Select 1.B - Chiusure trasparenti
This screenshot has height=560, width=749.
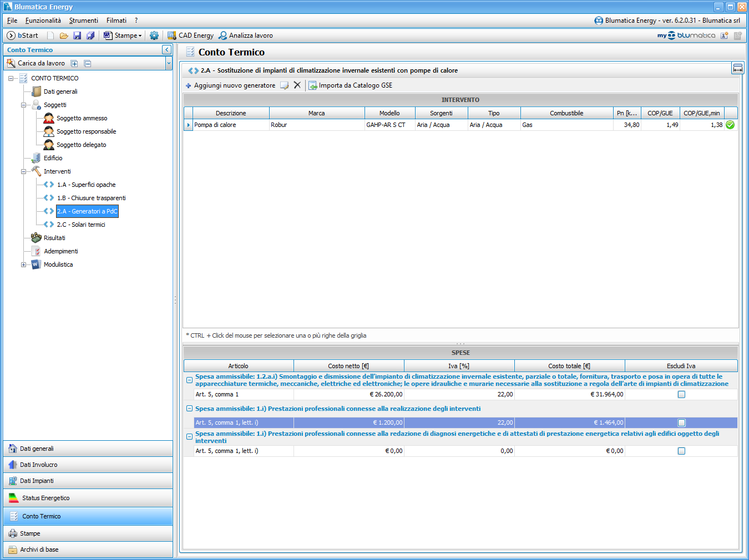click(91, 198)
